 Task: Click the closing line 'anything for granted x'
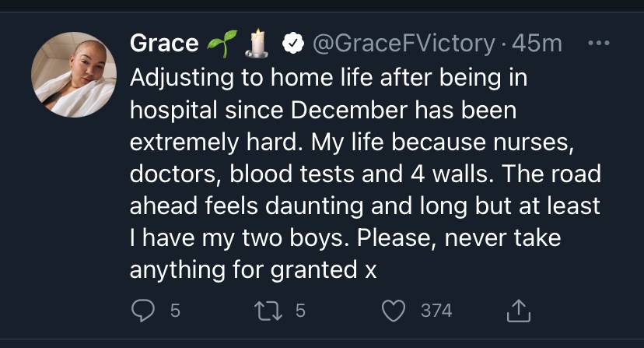253,271
